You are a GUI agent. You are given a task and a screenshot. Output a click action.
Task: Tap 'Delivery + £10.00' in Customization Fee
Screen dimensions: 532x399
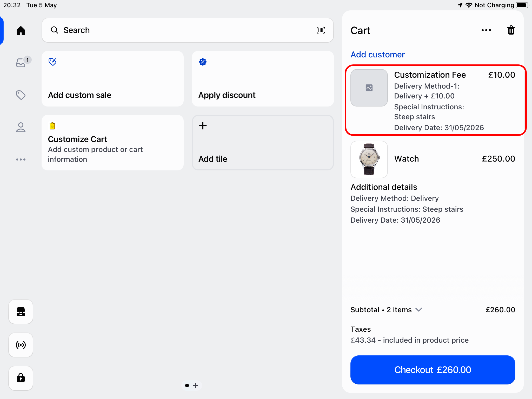424,96
